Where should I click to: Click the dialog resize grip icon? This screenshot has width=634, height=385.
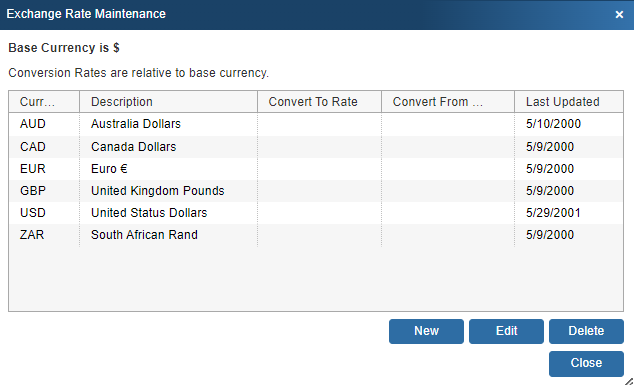629,380
